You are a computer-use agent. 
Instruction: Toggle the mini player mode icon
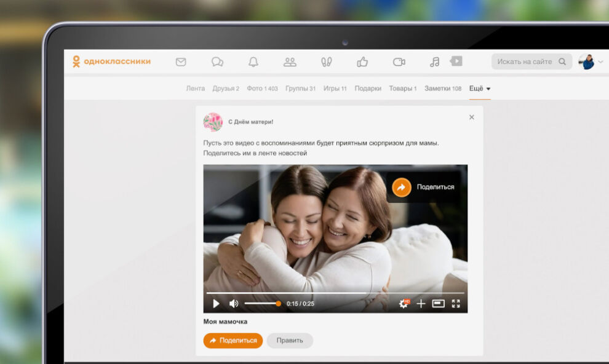[438, 304]
